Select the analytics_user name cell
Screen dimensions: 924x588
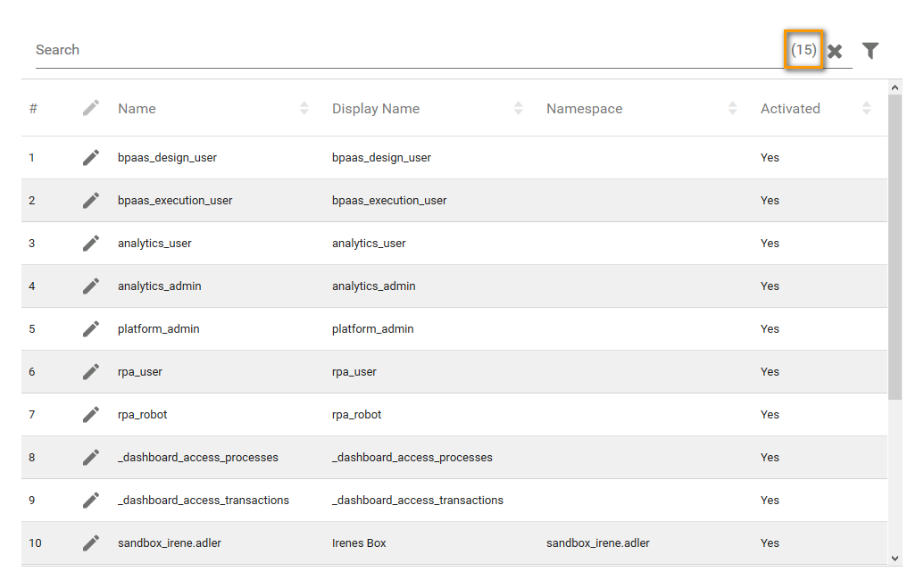tap(154, 244)
